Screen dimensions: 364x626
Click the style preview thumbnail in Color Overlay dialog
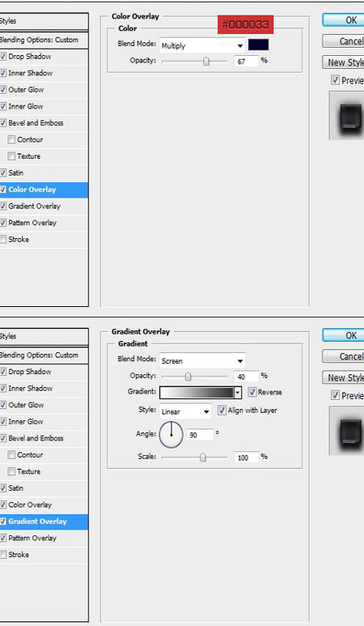click(347, 115)
